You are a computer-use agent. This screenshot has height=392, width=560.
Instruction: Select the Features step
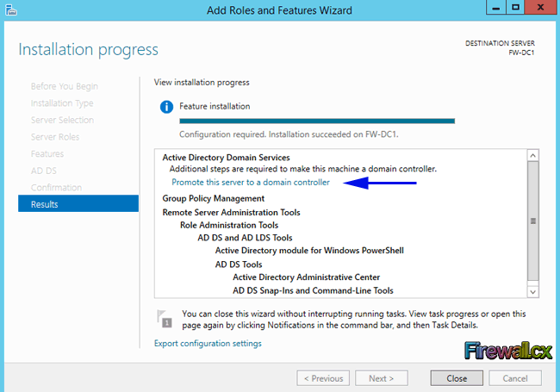tap(47, 154)
